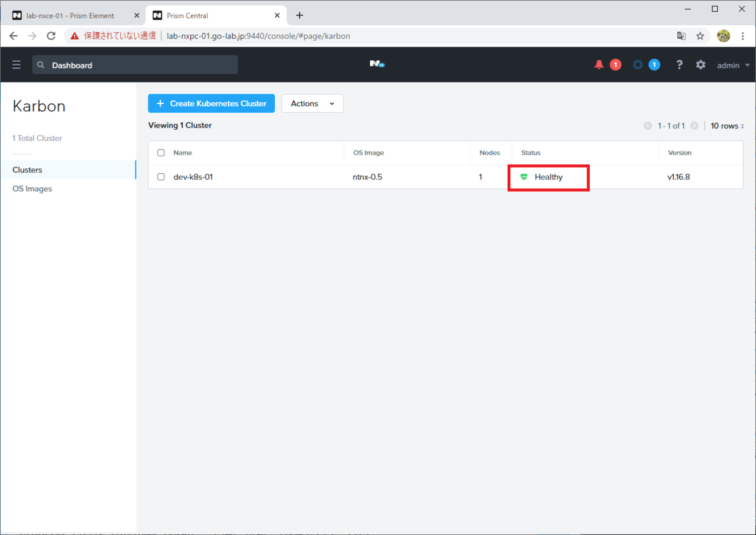Screen dimensions: 756x535
Task: Click the Nutanix logo in header
Action: [x=377, y=64]
